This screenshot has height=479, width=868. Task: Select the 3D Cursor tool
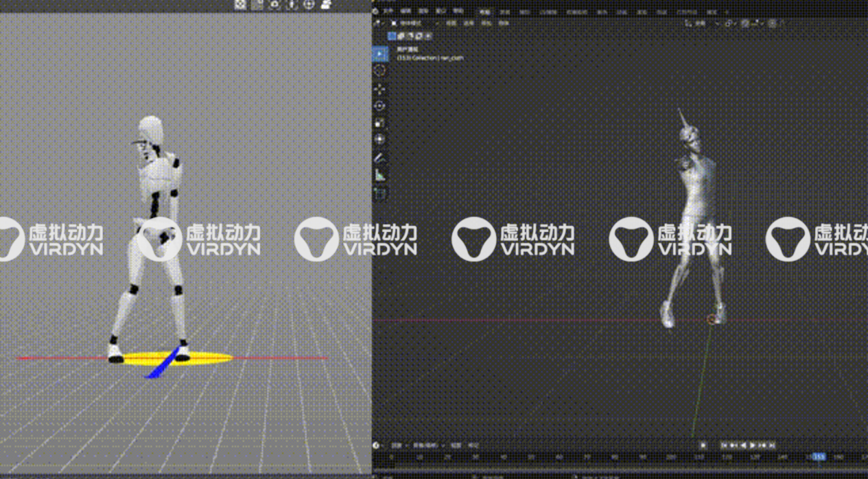click(379, 71)
